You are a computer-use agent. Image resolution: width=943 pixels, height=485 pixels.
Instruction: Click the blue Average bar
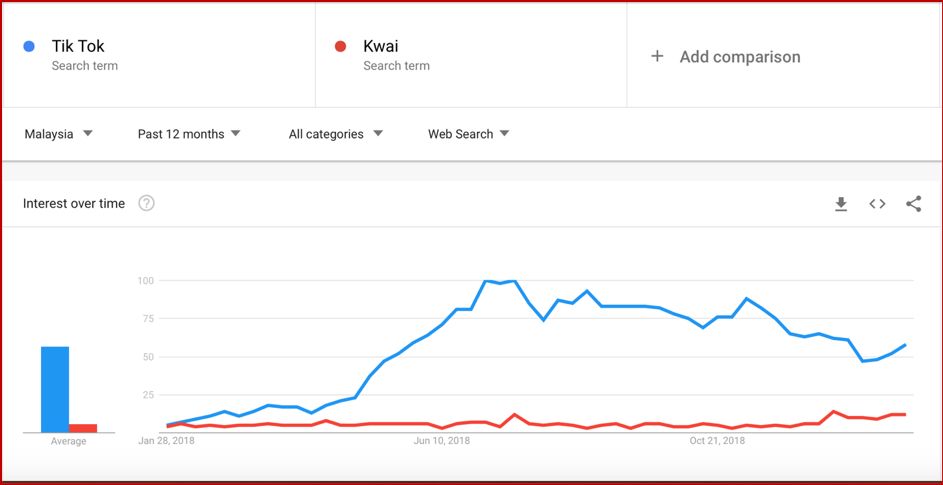(55, 389)
